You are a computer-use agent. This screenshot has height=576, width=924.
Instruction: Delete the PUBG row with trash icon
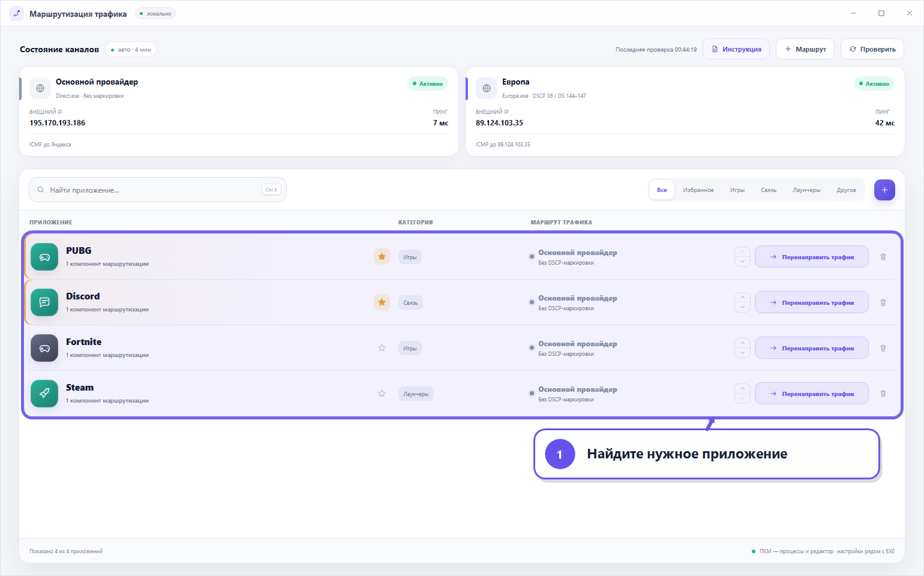tap(883, 257)
